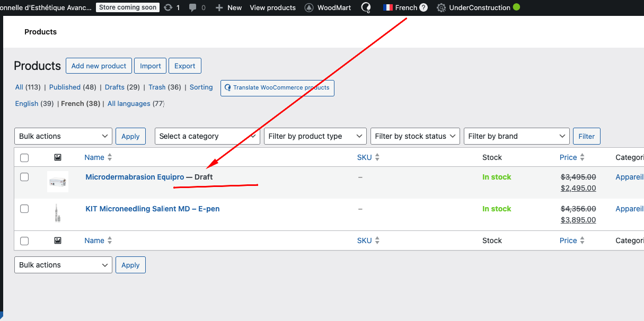Click the image column icon in table footer
This screenshot has height=321, width=644.
point(58,240)
